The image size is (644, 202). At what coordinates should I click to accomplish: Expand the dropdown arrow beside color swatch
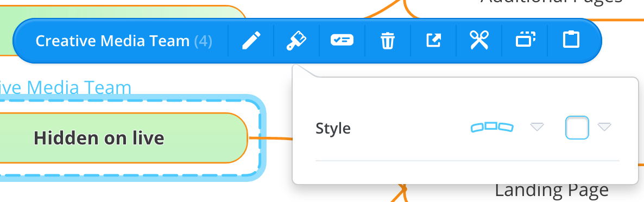pos(604,127)
